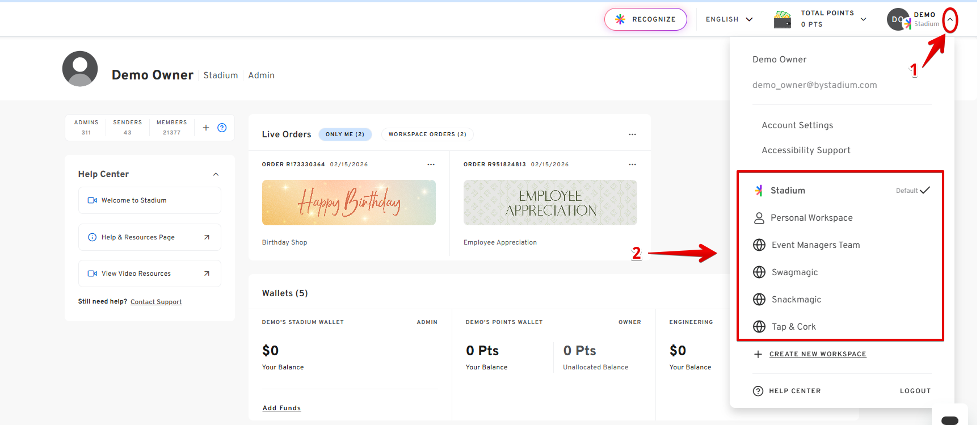Click the Help Center question icon in menu
The width and height of the screenshot is (980, 425).
click(758, 391)
